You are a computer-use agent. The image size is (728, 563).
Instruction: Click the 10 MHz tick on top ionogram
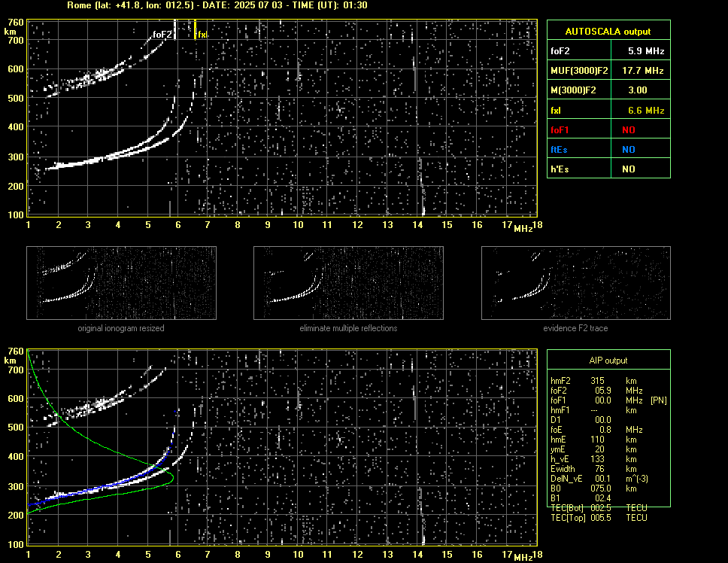[x=298, y=225]
